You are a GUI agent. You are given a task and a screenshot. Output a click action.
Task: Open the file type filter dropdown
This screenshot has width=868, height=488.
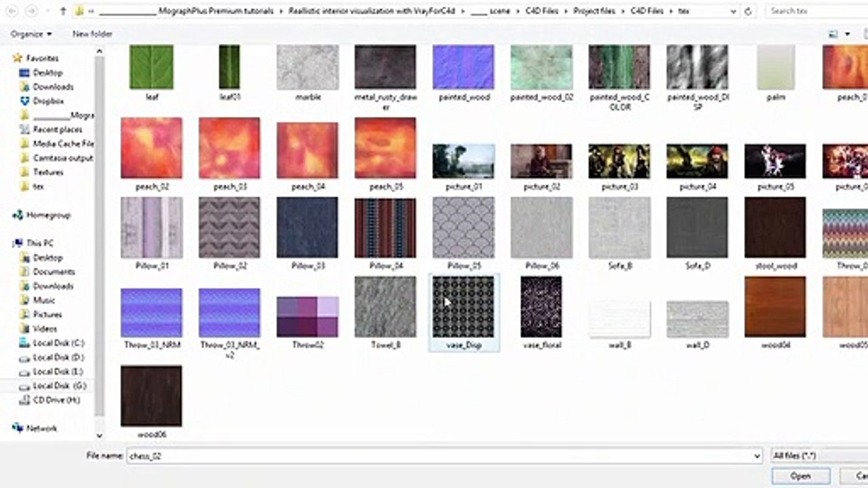point(819,456)
